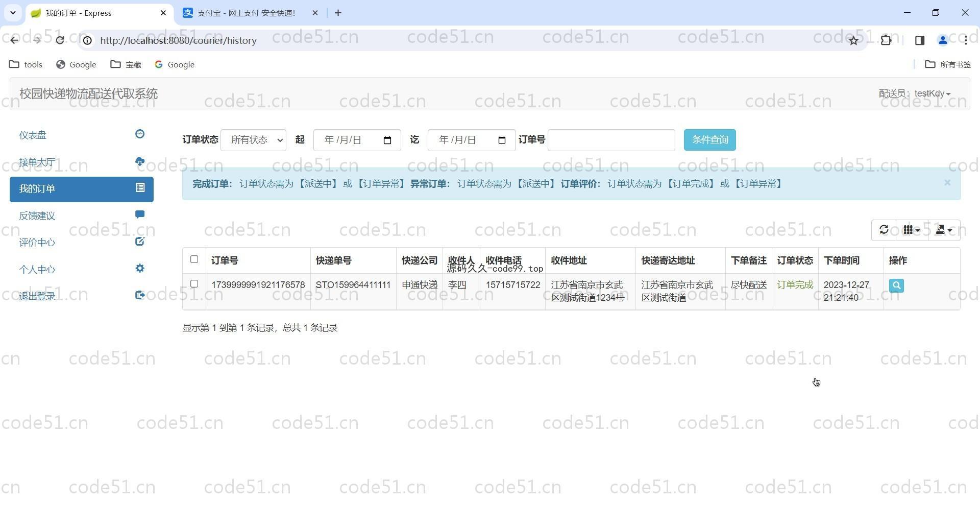The image size is (980, 526).
Task: Click the logout icon beside 退出登录
Action: tap(140, 295)
